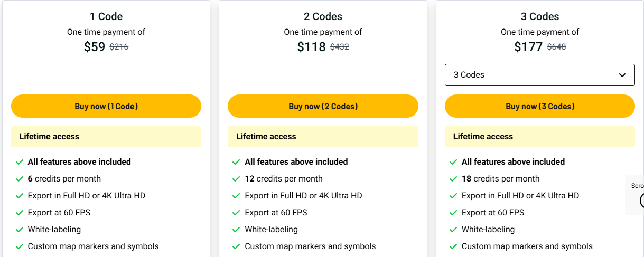Viewport: 644px width, 257px height.
Task: Click the Lifetime access banner in 2 Codes plan
Action: [x=323, y=137]
